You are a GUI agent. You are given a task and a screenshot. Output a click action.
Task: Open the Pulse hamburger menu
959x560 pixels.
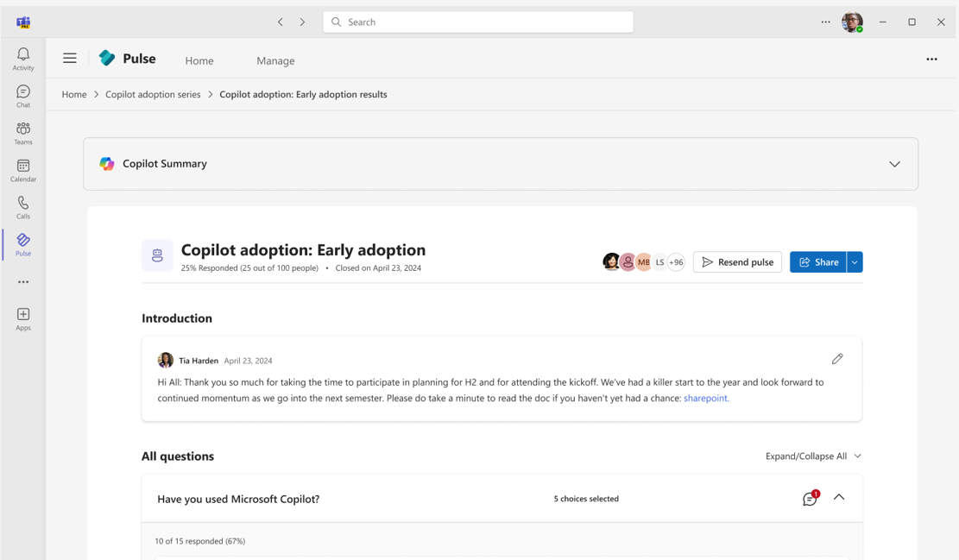(x=70, y=58)
